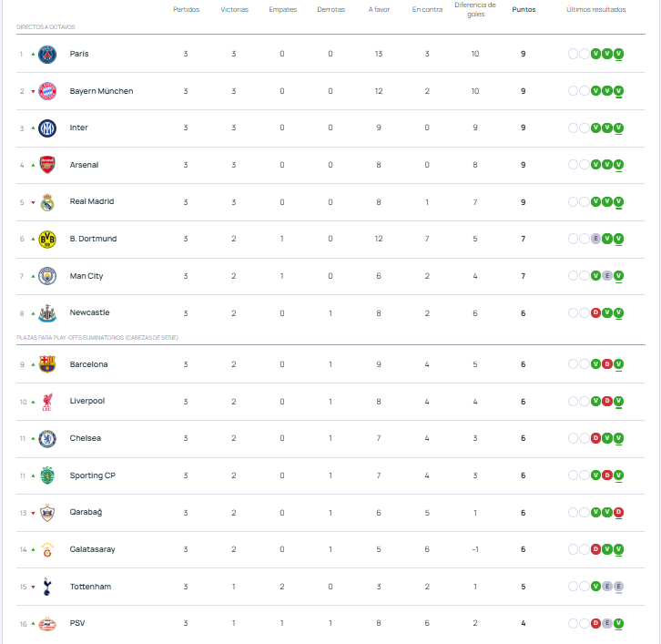Click the Barcelona club crest
Screen dimensions: 661x644
47,364
